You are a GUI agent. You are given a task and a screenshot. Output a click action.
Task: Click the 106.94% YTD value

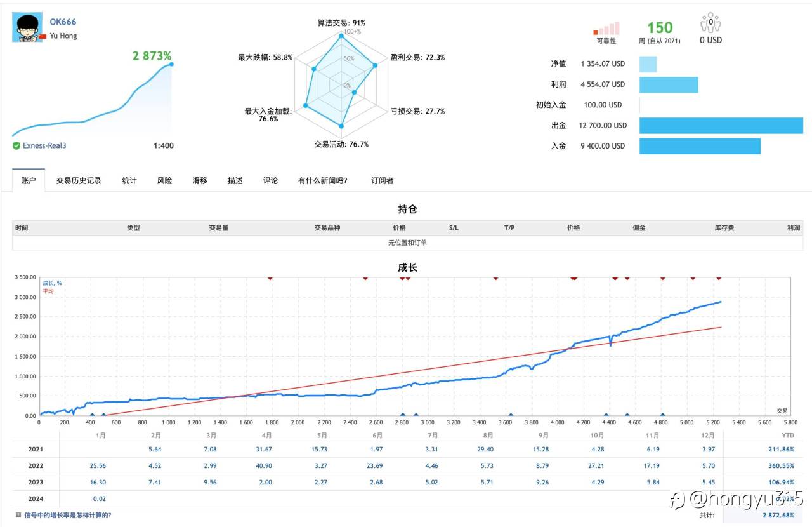click(780, 483)
